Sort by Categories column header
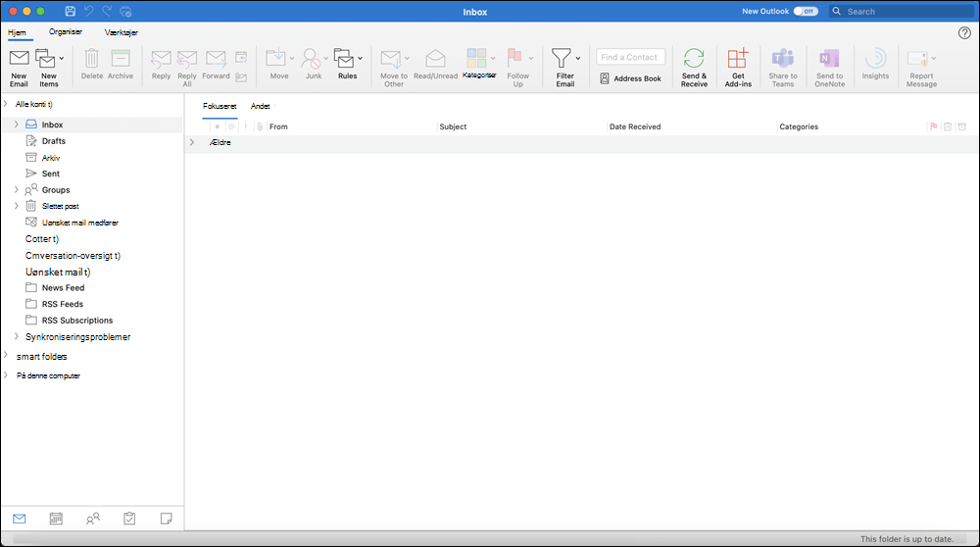Screen dimensions: 980x547 (799, 126)
